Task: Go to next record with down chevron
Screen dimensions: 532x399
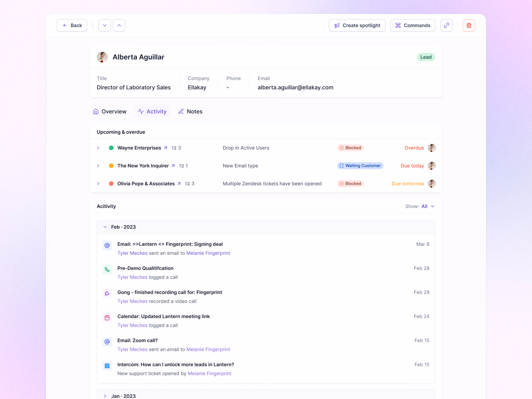Action: 105,25
